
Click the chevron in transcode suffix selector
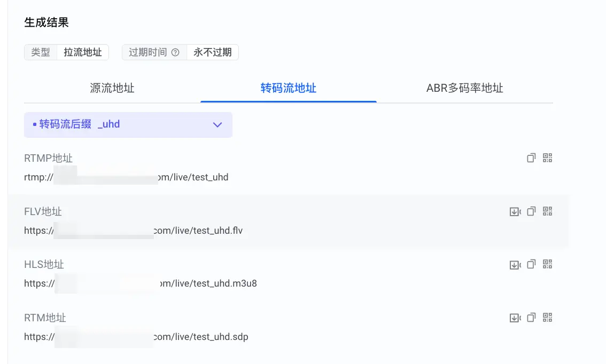pyautogui.click(x=217, y=125)
